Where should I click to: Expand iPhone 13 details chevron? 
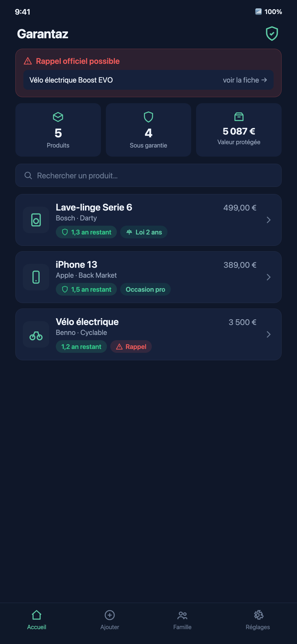point(269,277)
